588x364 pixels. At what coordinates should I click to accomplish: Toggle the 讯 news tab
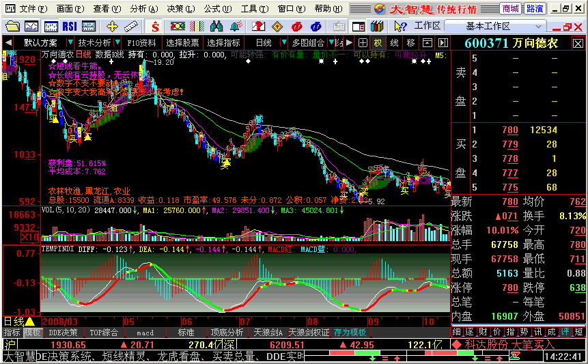pos(537,332)
